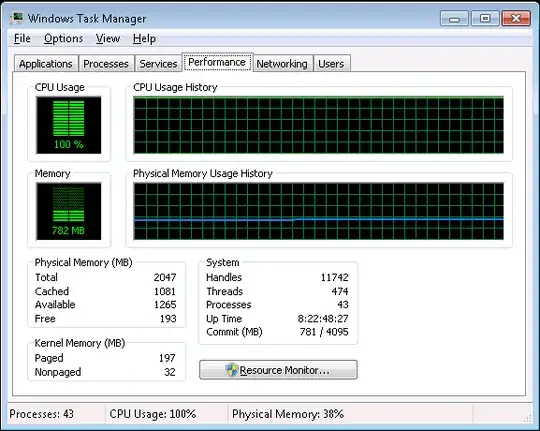540x431 pixels.
Task: Click the Cached memory value 1081
Action: tap(165, 291)
